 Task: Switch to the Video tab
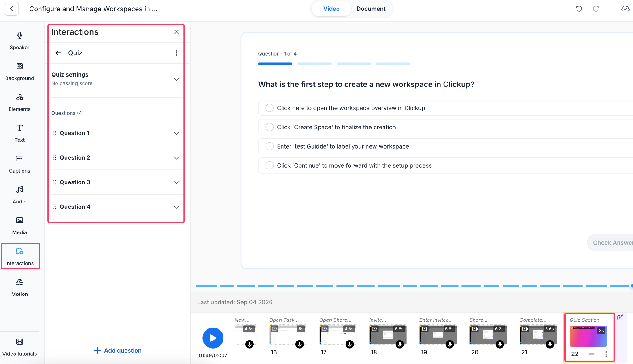pyautogui.click(x=331, y=9)
